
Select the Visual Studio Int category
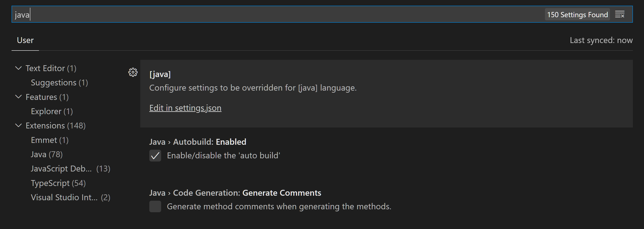[70, 197]
